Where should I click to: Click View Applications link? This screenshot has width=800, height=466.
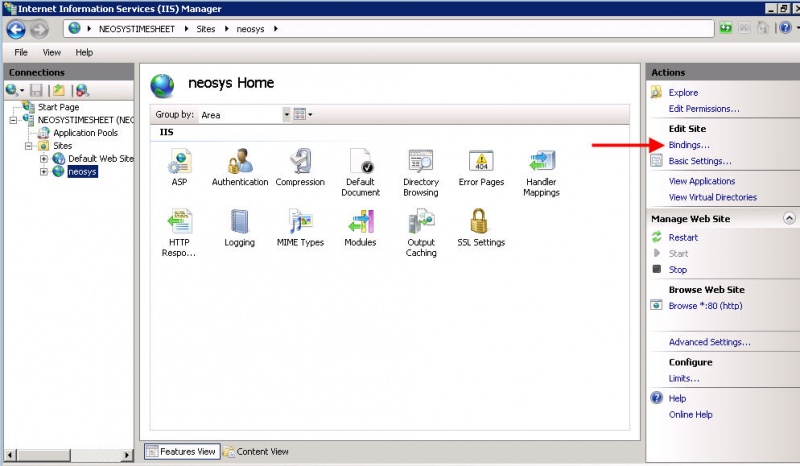(702, 181)
